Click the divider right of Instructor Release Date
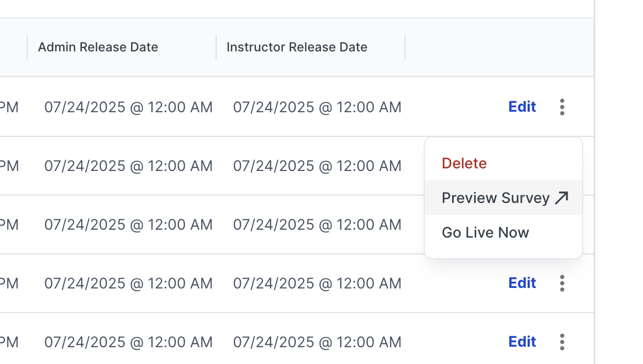643x364 pixels. [405, 47]
